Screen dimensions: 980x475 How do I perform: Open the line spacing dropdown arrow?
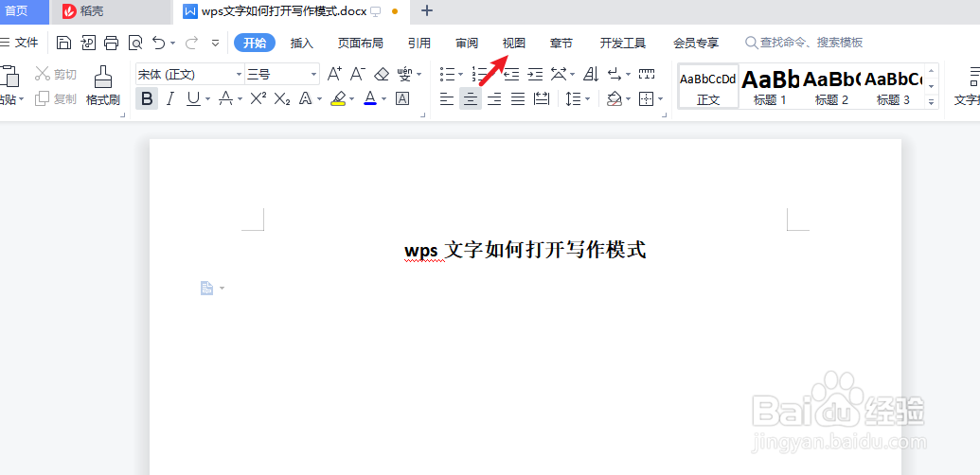pyautogui.click(x=587, y=98)
